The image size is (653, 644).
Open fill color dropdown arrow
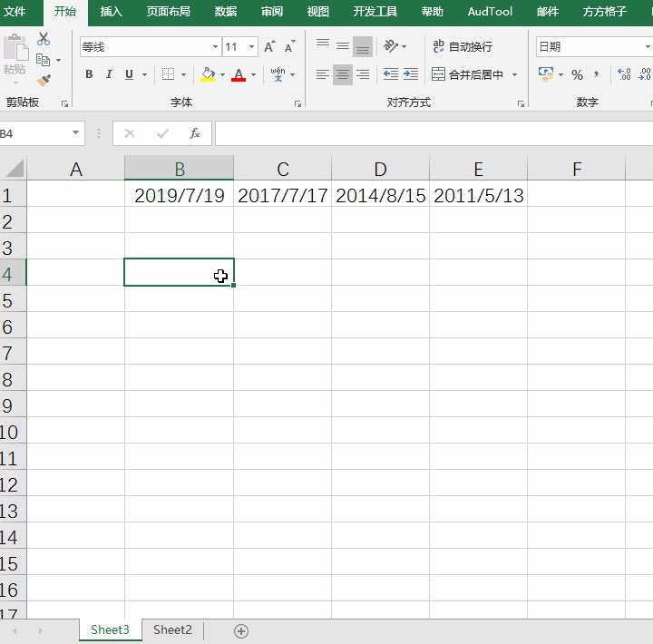click(222, 75)
